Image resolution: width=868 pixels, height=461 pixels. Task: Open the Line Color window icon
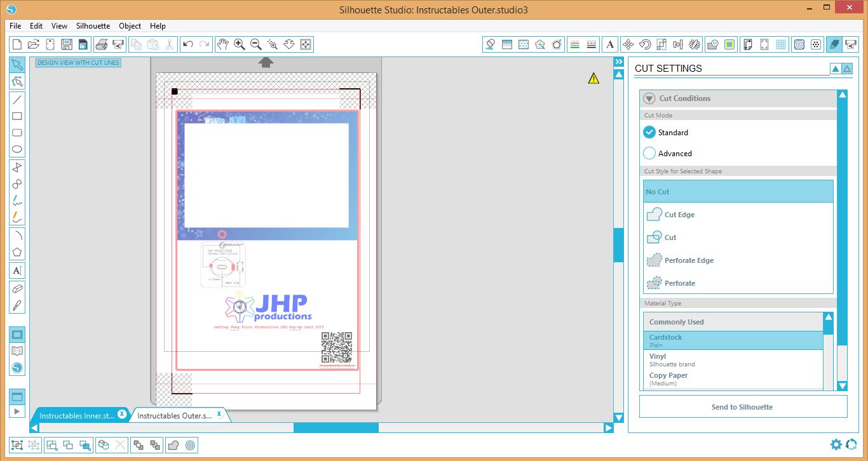[574, 44]
